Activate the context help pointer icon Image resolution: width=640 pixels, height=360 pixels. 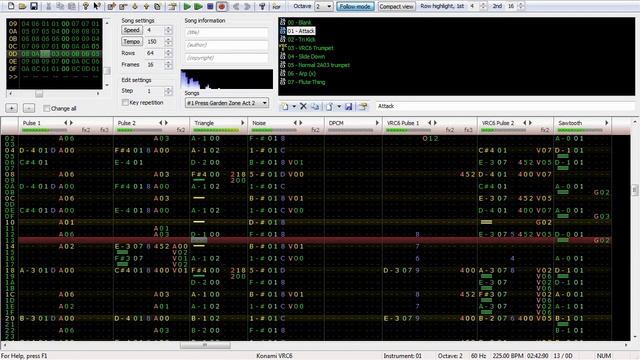97,6
